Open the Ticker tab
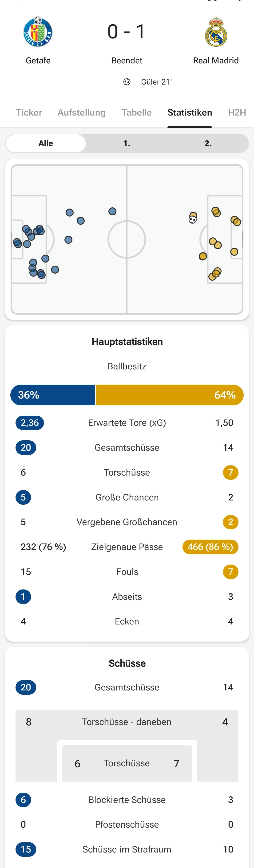This screenshot has width=254, height=868. point(29,112)
